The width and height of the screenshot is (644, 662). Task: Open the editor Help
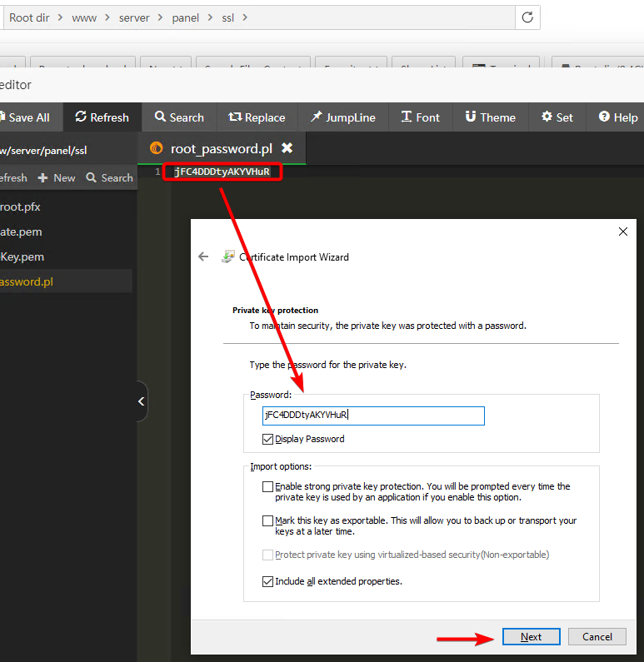pyautogui.click(x=617, y=117)
